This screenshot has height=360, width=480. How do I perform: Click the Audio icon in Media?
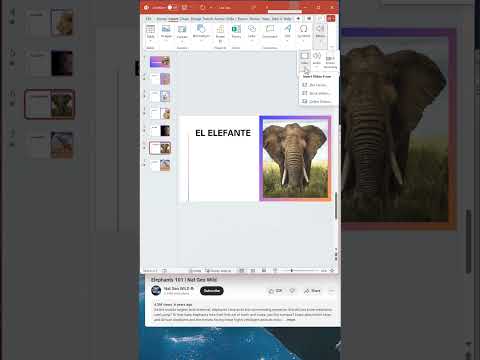coord(317,58)
